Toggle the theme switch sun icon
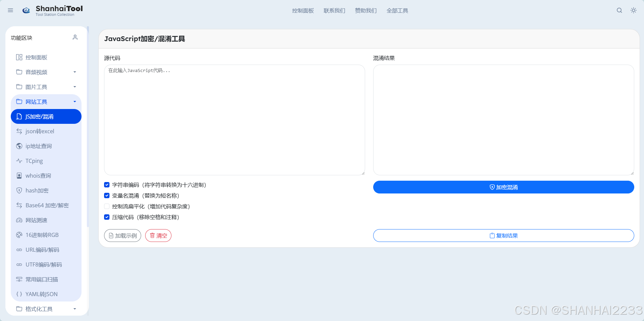644x321 pixels. [x=634, y=10]
